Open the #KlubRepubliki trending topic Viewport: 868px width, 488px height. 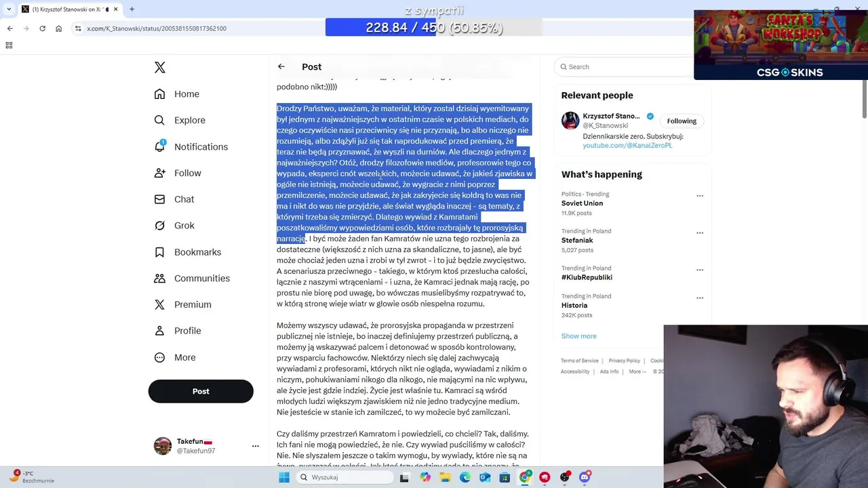pyautogui.click(x=587, y=277)
